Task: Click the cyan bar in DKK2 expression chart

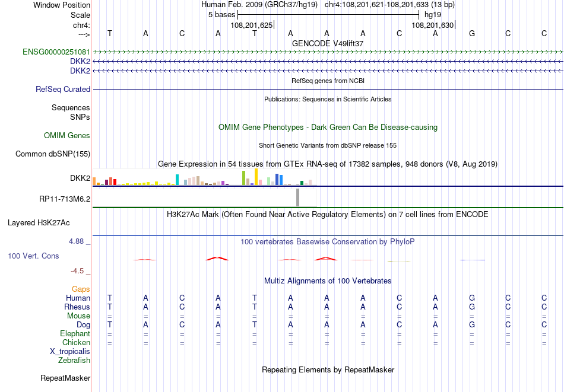Action: (177, 180)
